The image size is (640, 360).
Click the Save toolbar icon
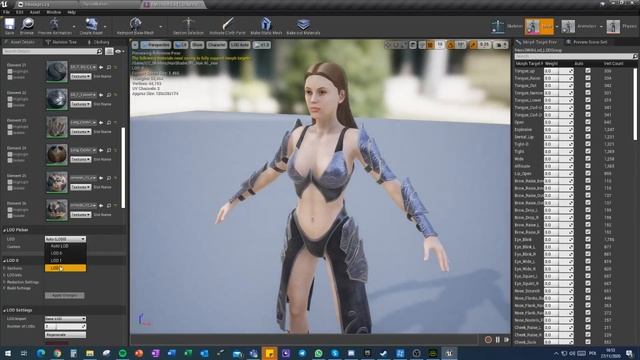pos(9,24)
